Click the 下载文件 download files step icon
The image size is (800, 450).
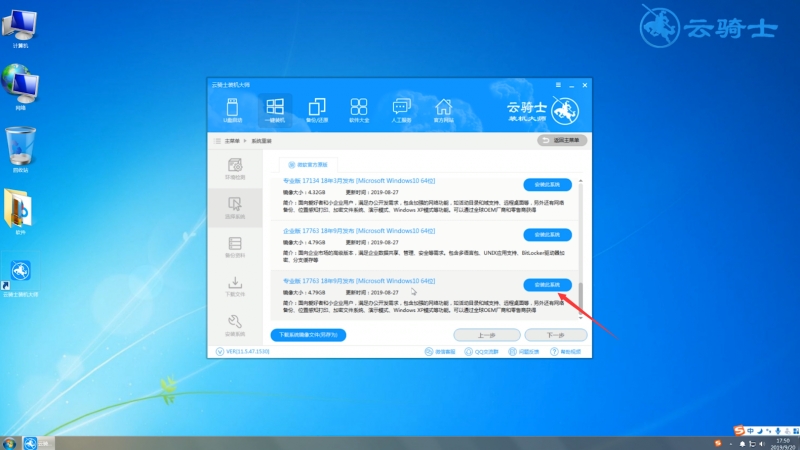point(235,286)
